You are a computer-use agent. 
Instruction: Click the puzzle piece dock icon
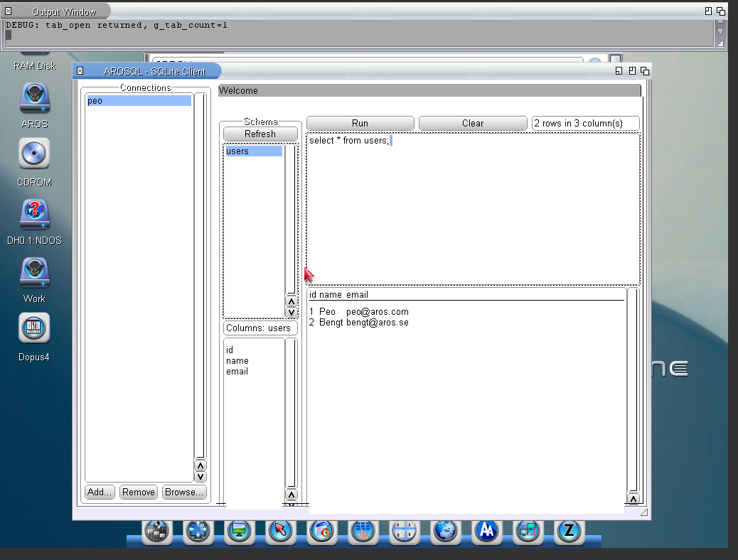[x=198, y=532]
